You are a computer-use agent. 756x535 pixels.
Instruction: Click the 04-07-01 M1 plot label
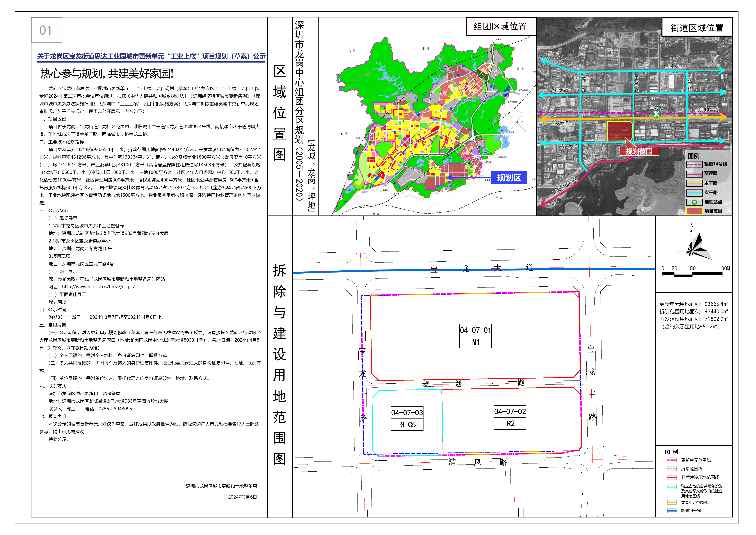(475, 336)
